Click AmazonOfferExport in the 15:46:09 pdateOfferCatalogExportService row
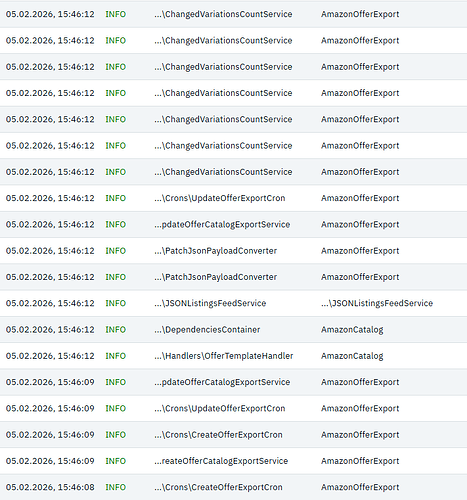 360,382
